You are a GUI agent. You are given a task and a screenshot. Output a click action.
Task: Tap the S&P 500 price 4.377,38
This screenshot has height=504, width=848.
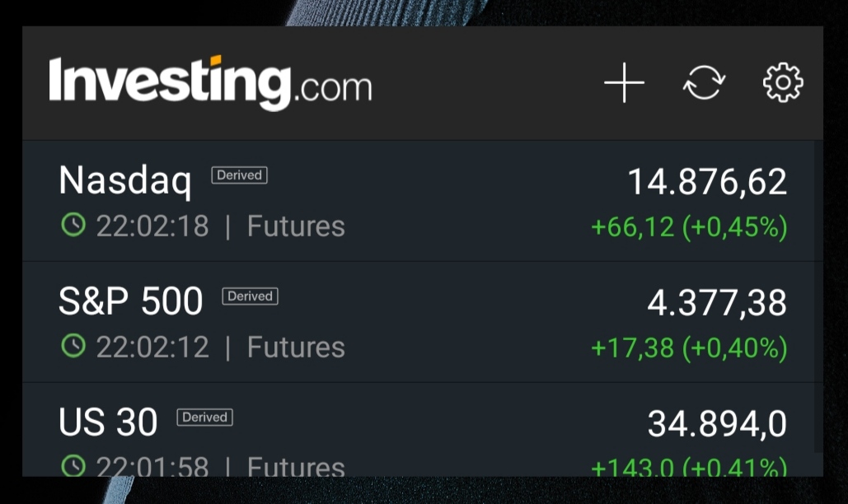pyautogui.click(x=716, y=302)
